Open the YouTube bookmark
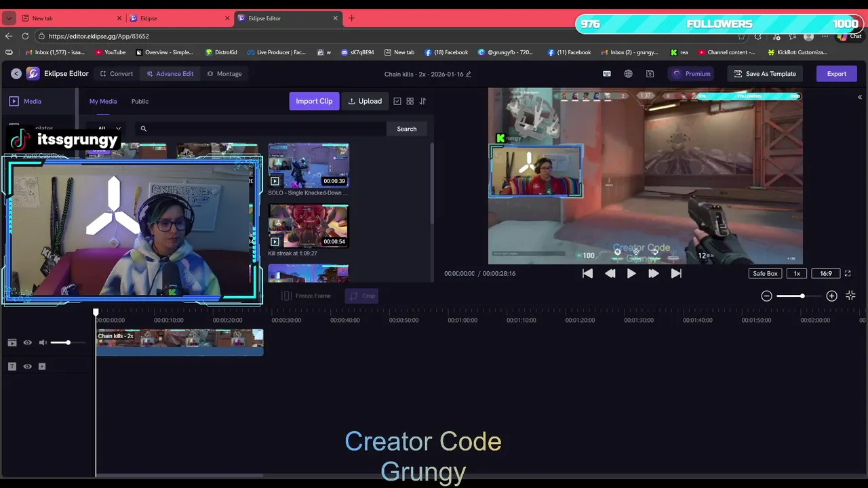This screenshot has width=868, height=488. [111, 52]
